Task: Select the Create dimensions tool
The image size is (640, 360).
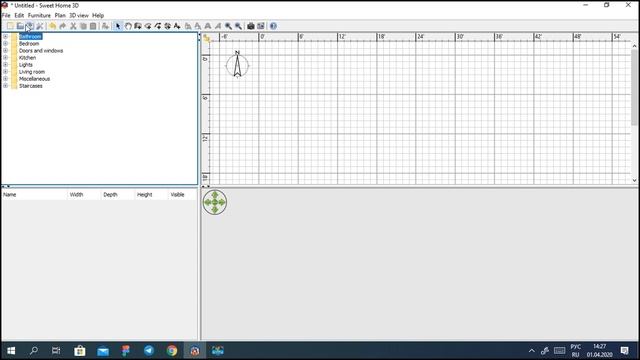Action: tap(167, 26)
